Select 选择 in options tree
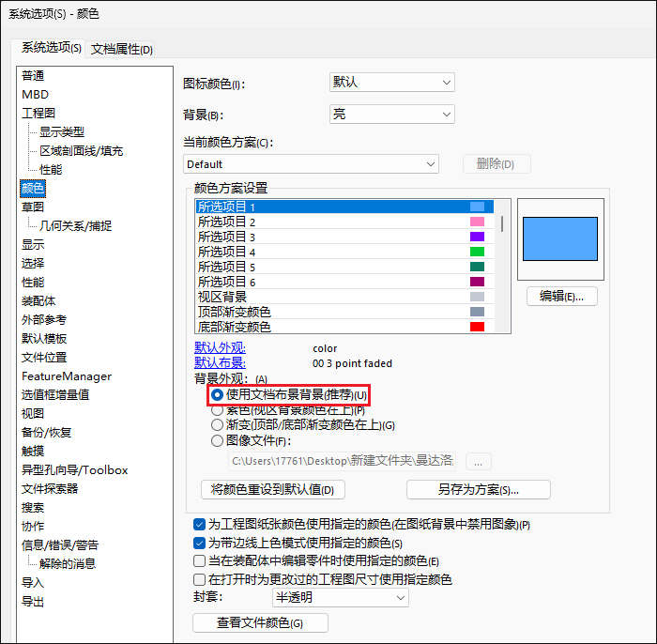657x644 pixels. tap(33, 264)
